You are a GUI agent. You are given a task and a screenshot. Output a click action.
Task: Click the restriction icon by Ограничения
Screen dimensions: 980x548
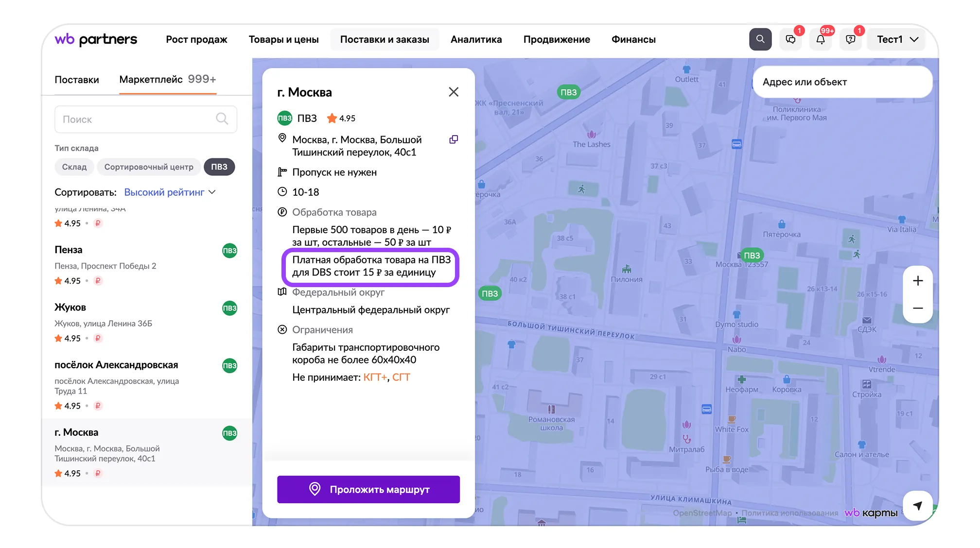click(x=282, y=329)
